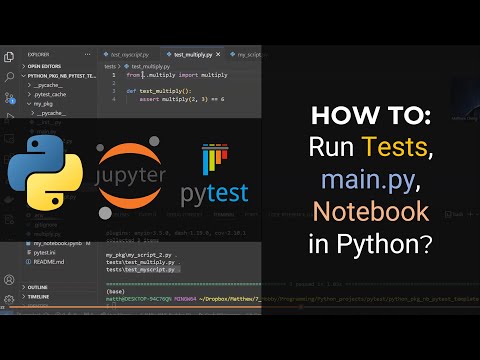Click the orange 'Notebook' title word
The width and height of the screenshot is (480, 360).
point(371,211)
